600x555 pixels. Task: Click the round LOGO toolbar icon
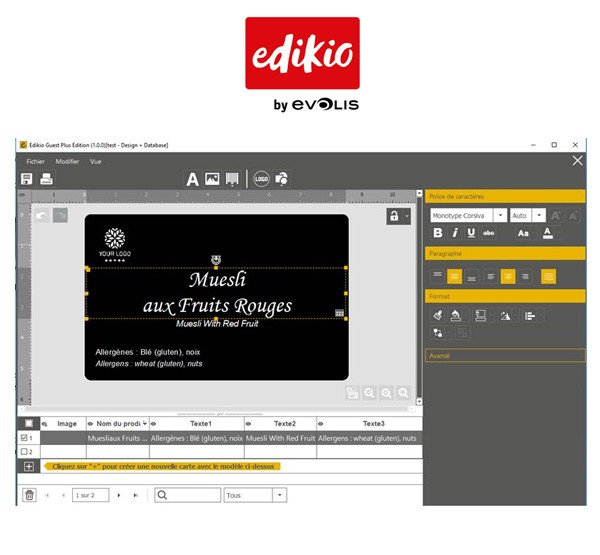tap(261, 179)
